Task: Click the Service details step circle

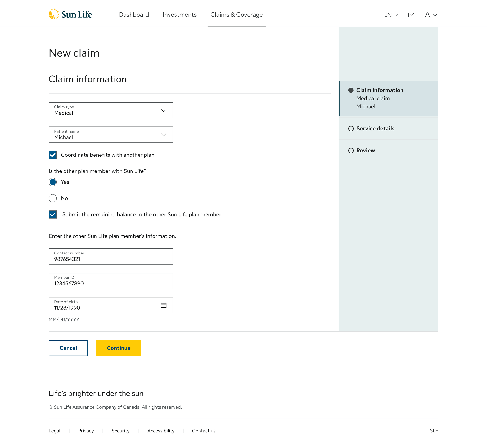Action: coord(351,128)
